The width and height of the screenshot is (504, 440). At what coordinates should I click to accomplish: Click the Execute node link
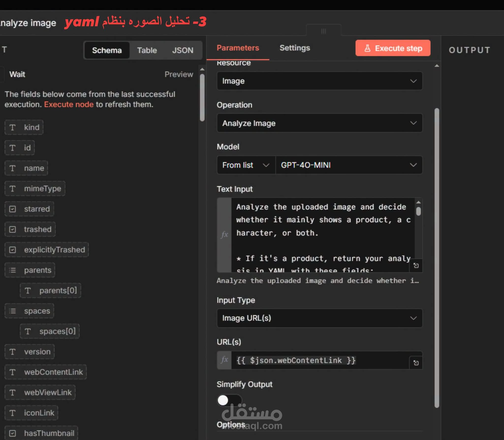click(69, 105)
